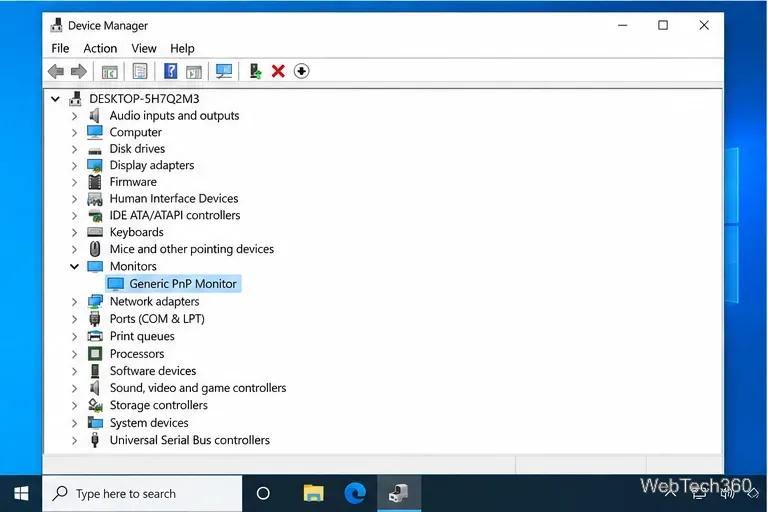Image resolution: width=768 pixels, height=512 pixels.
Task: Open the View menu
Action: (x=144, y=49)
